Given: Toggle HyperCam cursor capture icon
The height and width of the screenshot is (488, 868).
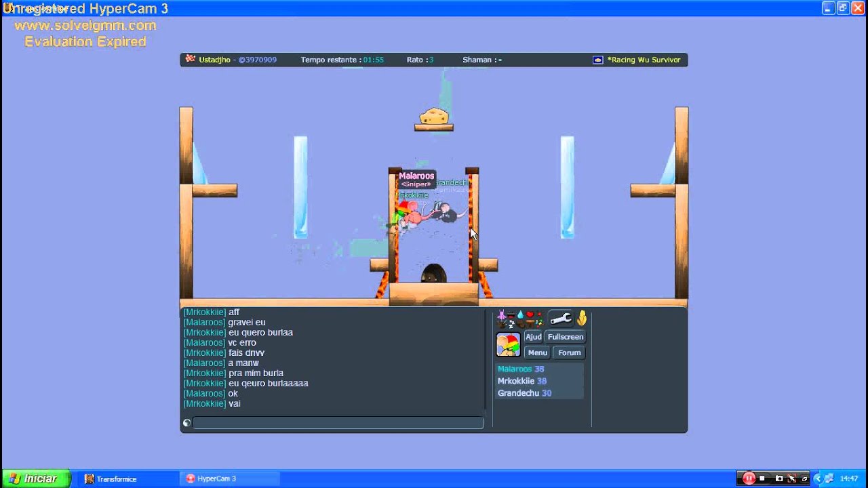Looking at the screenshot, I should pos(792,479).
